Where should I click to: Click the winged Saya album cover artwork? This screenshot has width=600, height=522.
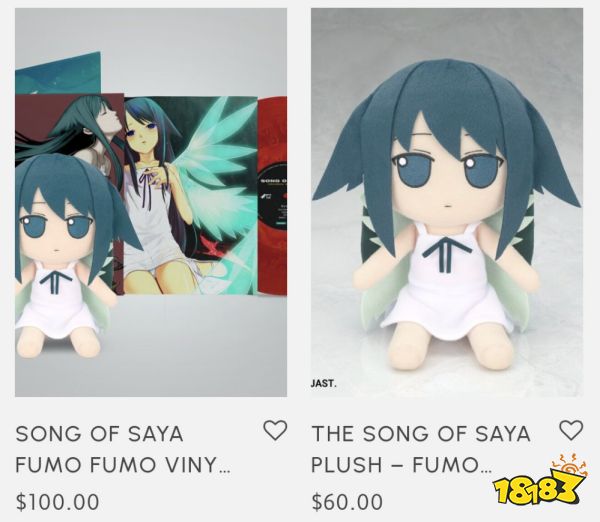tap(190, 195)
